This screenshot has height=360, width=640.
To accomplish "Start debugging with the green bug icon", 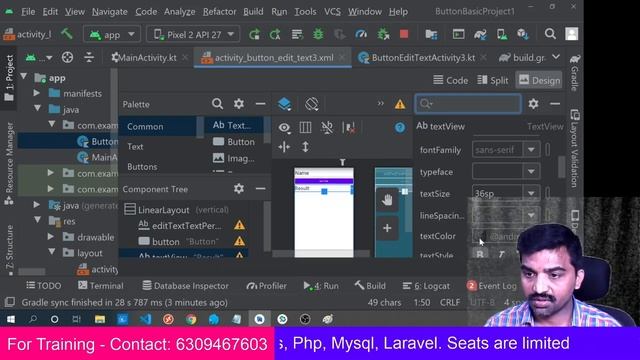I will click(x=318, y=34).
